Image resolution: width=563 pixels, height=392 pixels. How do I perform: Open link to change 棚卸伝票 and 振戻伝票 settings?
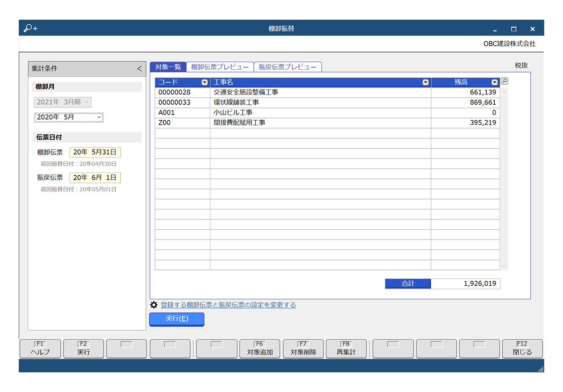(x=228, y=305)
